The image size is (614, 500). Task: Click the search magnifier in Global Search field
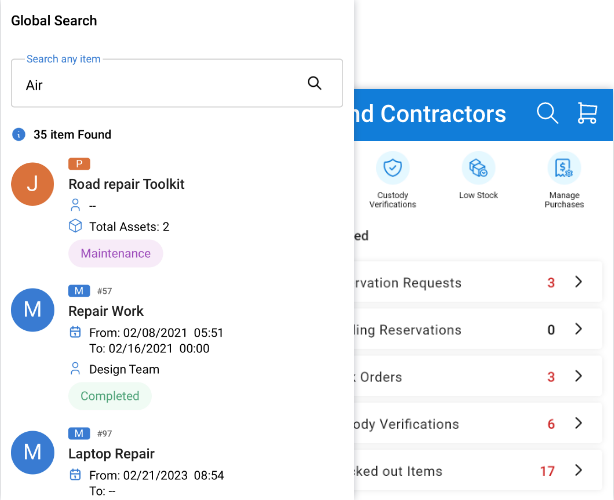315,84
